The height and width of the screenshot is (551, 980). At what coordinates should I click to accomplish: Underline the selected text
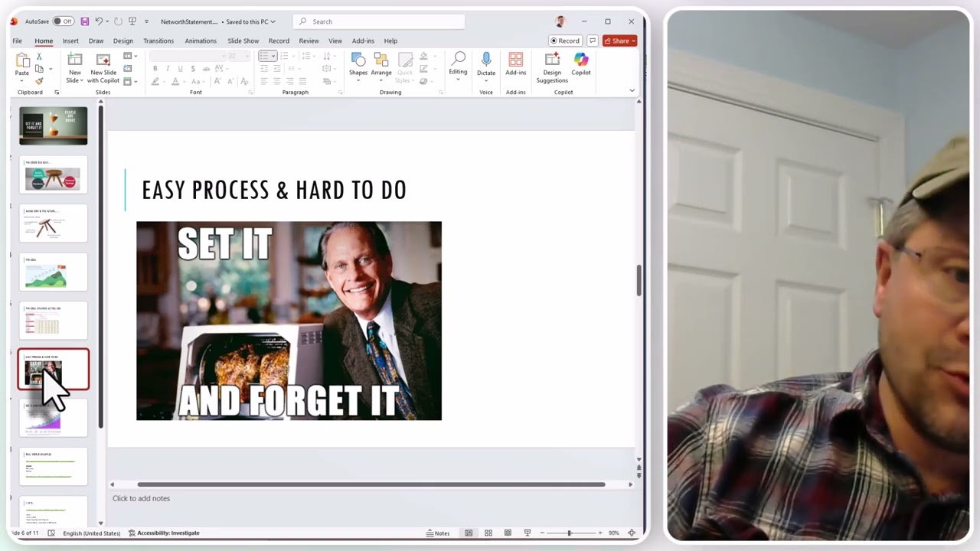[180, 69]
